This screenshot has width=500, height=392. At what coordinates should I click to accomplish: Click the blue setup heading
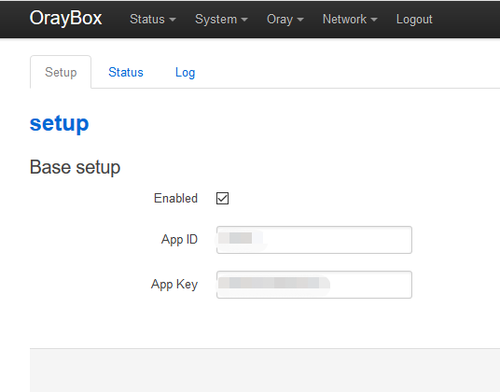click(59, 124)
